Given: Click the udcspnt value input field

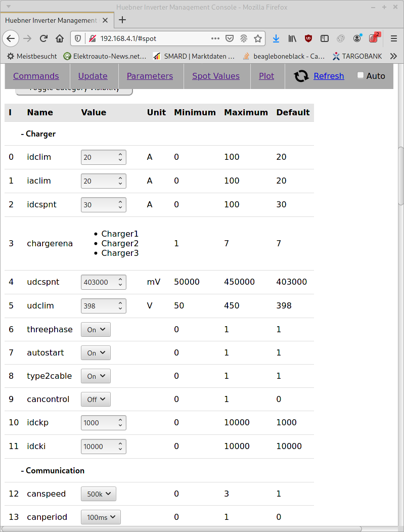Looking at the screenshot, I should (x=100, y=282).
